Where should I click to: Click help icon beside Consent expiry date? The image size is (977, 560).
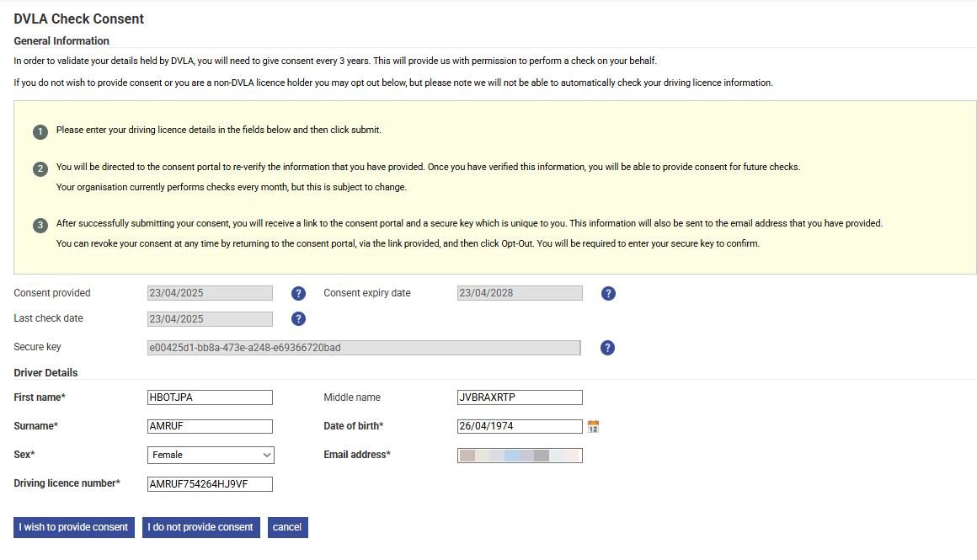click(x=608, y=293)
